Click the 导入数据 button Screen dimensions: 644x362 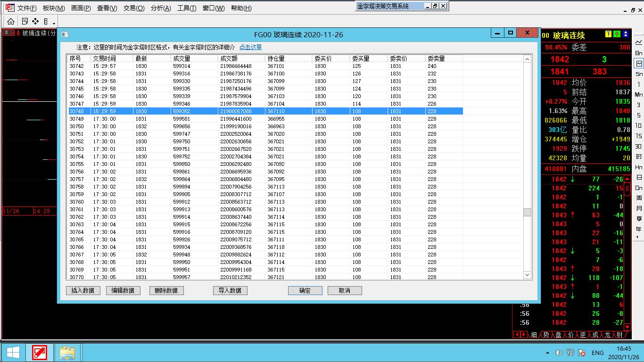tap(230, 290)
